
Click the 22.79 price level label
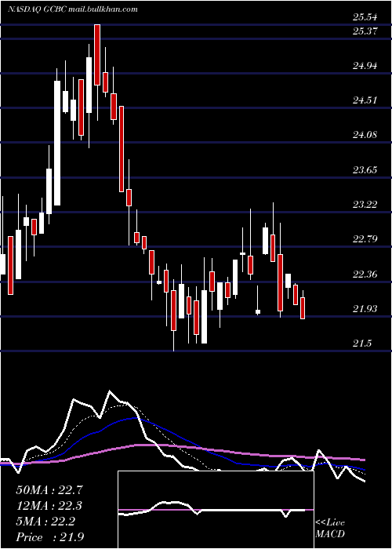coord(365,239)
